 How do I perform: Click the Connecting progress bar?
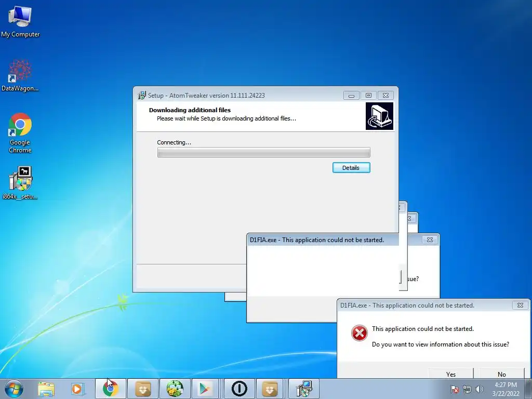pos(263,152)
